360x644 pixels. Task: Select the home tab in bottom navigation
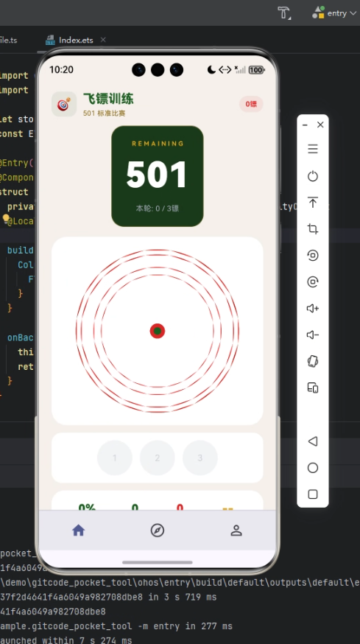pyautogui.click(x=78, y=531)
